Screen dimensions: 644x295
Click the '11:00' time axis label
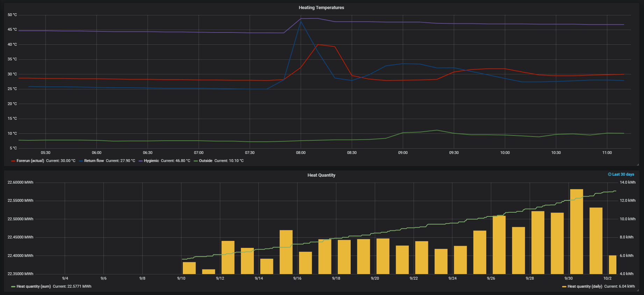tap(607, 153)
